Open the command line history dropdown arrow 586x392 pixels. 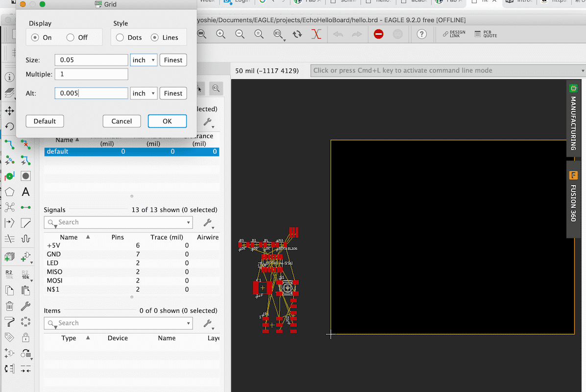coord(583,70)
